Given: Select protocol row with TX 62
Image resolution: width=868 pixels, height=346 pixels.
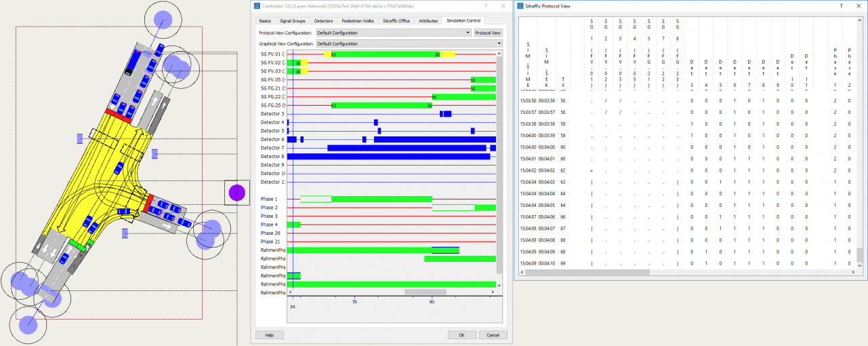Looking at the screenshot, I should (x=687, y=170).
